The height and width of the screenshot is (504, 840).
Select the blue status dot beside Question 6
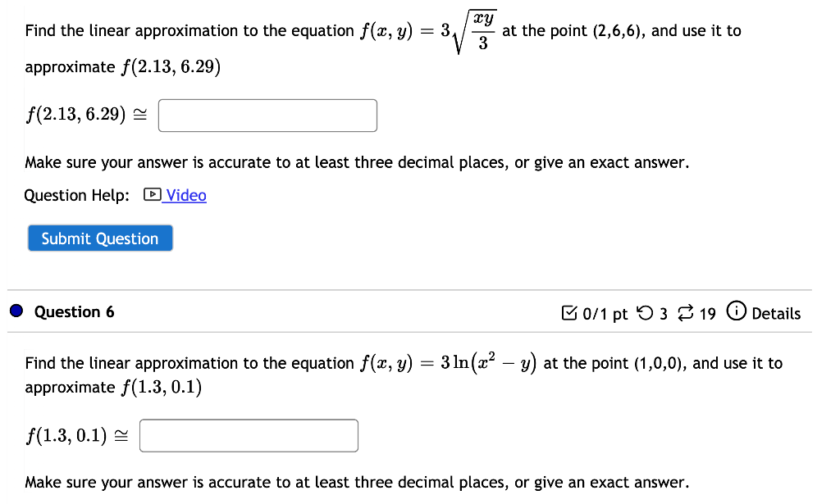(16, 311)
